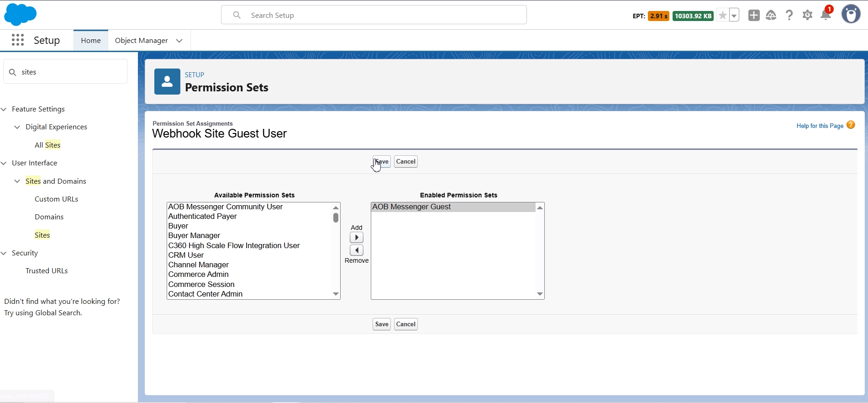The width and height of the screenshot is (868, 403).
Task: Open Trusted URLs in the sidebar
Action: (47, 270)
